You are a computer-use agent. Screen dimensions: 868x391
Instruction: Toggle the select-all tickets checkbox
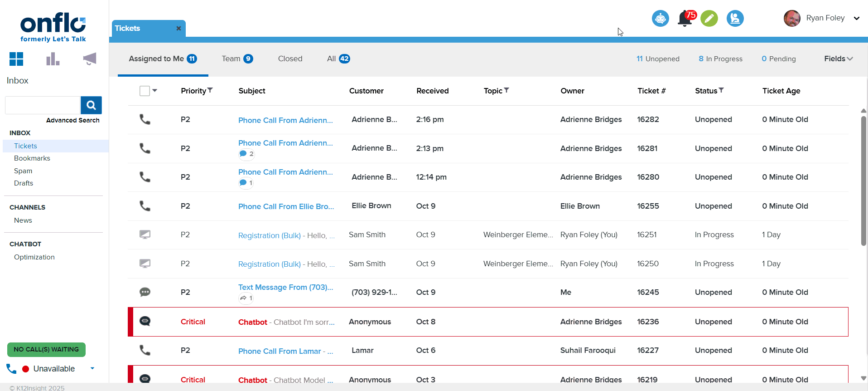(x=145, y=91)
